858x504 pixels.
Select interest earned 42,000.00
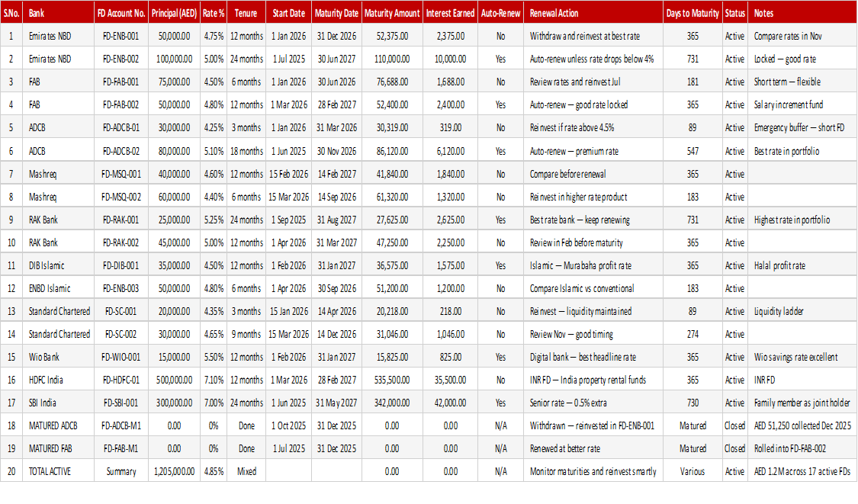pos(450,403)
